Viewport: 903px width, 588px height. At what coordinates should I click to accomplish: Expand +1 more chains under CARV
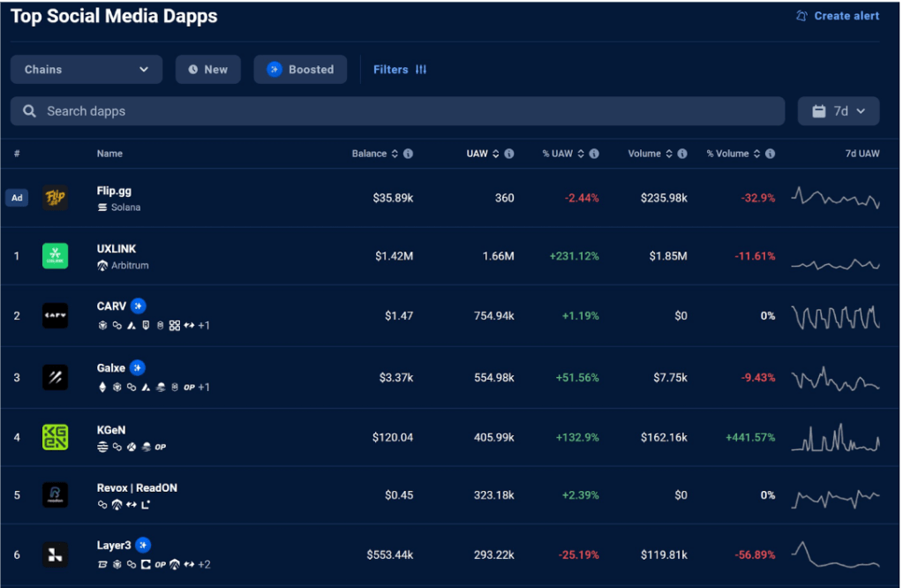204,326
